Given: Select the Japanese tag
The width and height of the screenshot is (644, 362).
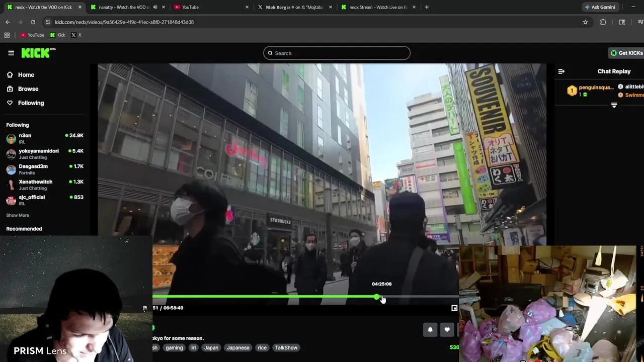Looking at the screenshot, I should click(238, 348).
